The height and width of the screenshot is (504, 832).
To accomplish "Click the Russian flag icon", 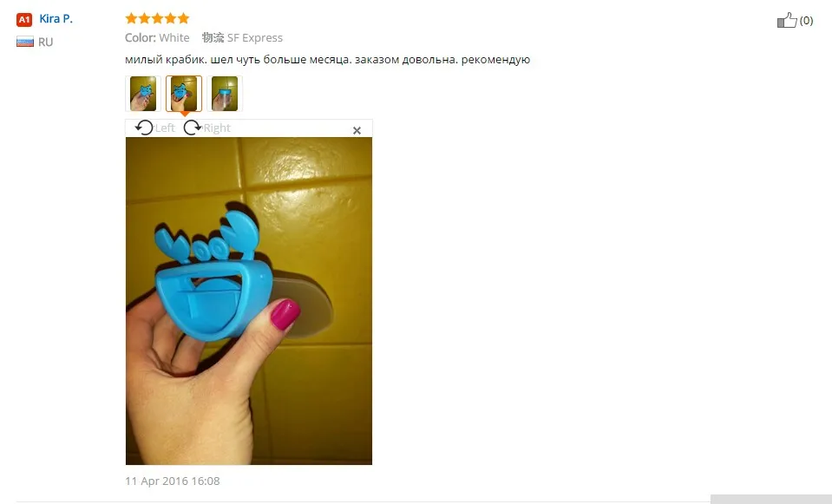I will tap(25, 42).
